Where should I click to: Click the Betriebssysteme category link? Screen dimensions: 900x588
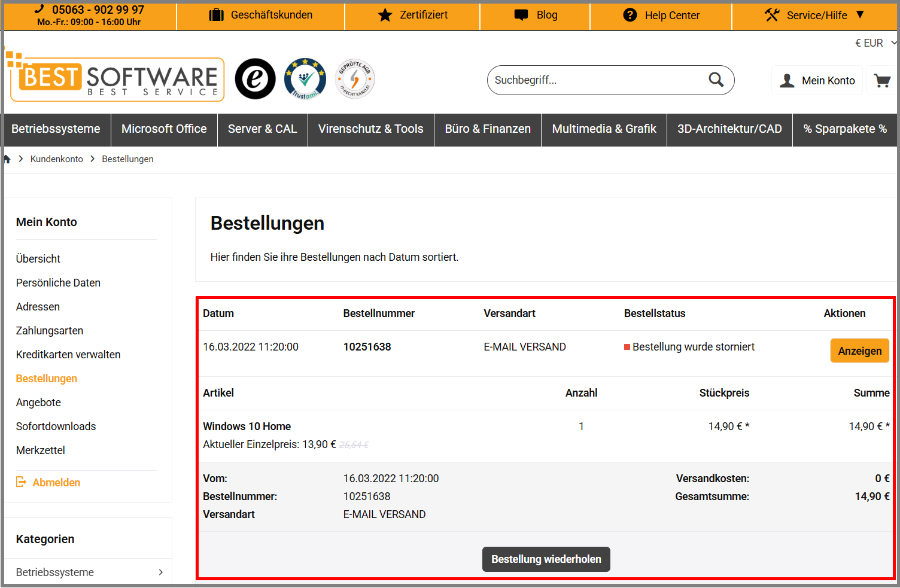tap(55, 572)
